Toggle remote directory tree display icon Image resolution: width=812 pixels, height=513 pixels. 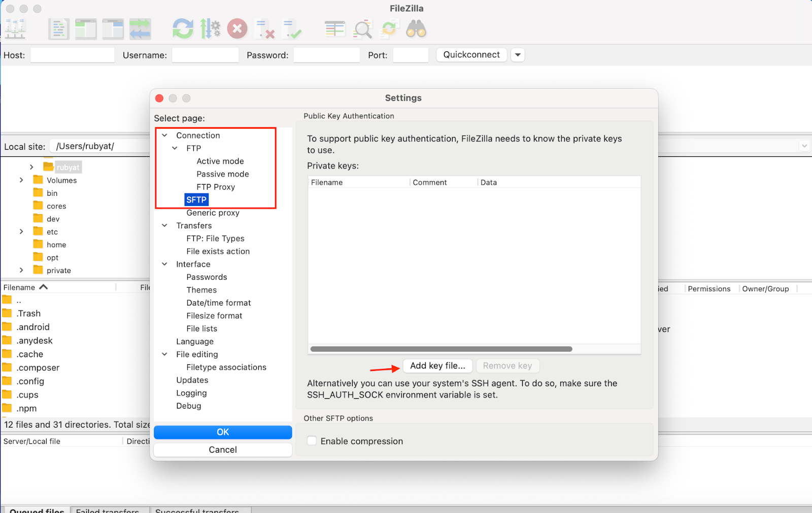[113, 29]
